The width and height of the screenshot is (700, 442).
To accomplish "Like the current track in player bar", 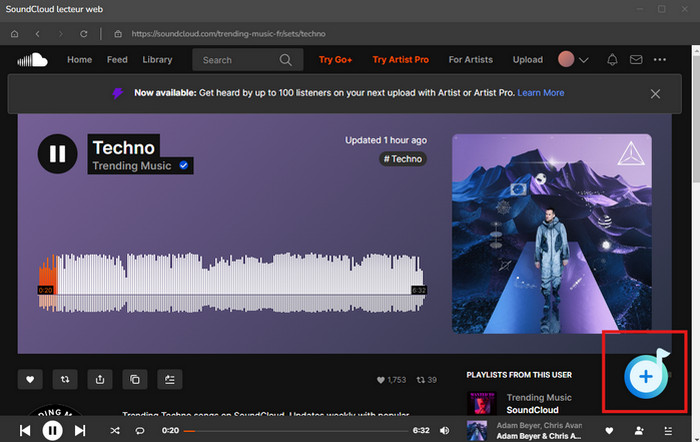I will [609, 431].
